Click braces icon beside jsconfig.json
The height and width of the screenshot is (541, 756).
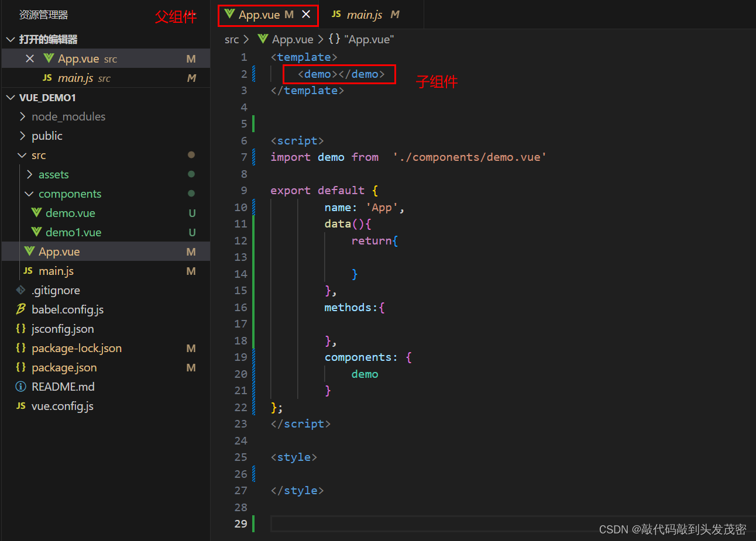click(x=21, y=329)
